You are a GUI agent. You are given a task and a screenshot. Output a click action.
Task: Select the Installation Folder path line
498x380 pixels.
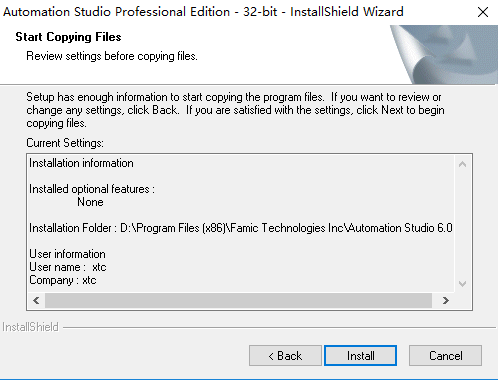pyautogui.click(x=241, y=228)
